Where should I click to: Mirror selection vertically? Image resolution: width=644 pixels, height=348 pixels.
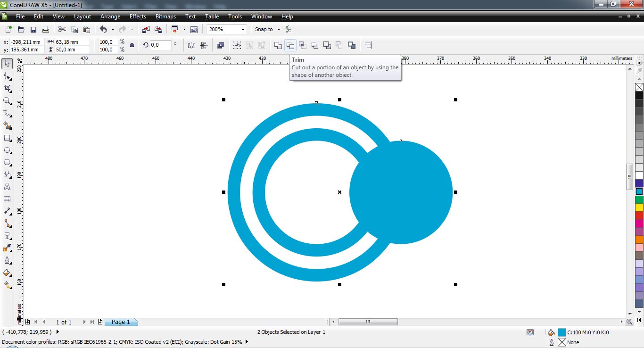[x=204, y=45]
